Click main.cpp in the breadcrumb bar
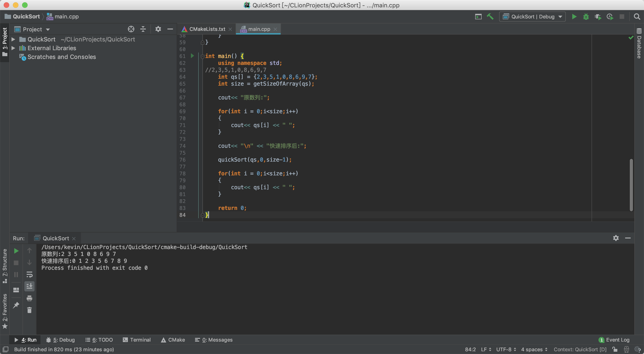 [x=63, y=17]
